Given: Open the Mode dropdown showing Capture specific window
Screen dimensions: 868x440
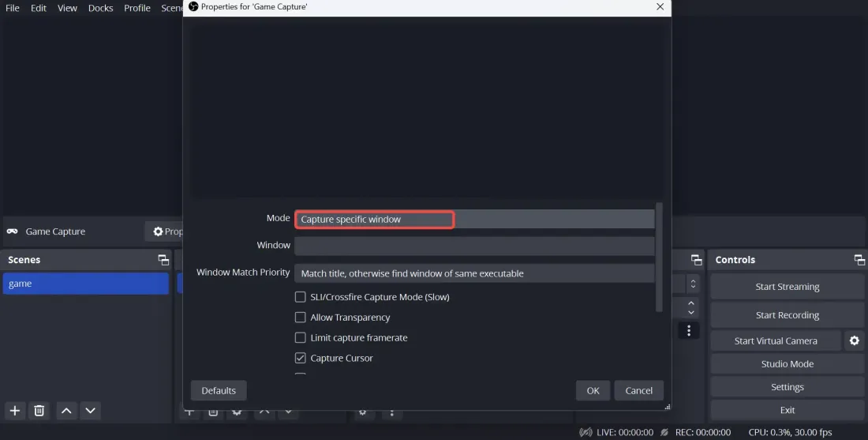Looking at the screenshot, I should (x=474, y=220).
